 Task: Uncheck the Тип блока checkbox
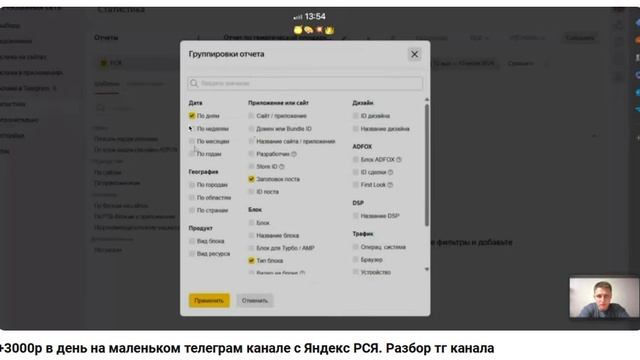tap(251, 260)
